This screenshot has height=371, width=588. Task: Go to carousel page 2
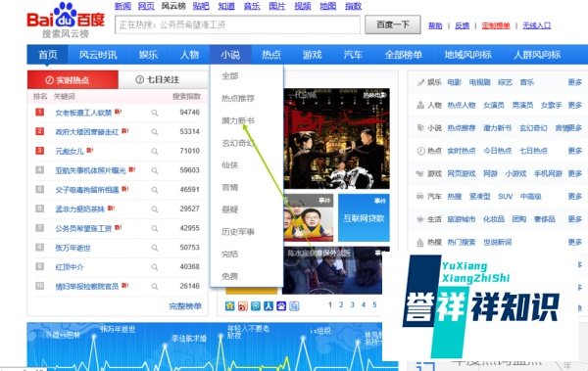click(341, 304)
